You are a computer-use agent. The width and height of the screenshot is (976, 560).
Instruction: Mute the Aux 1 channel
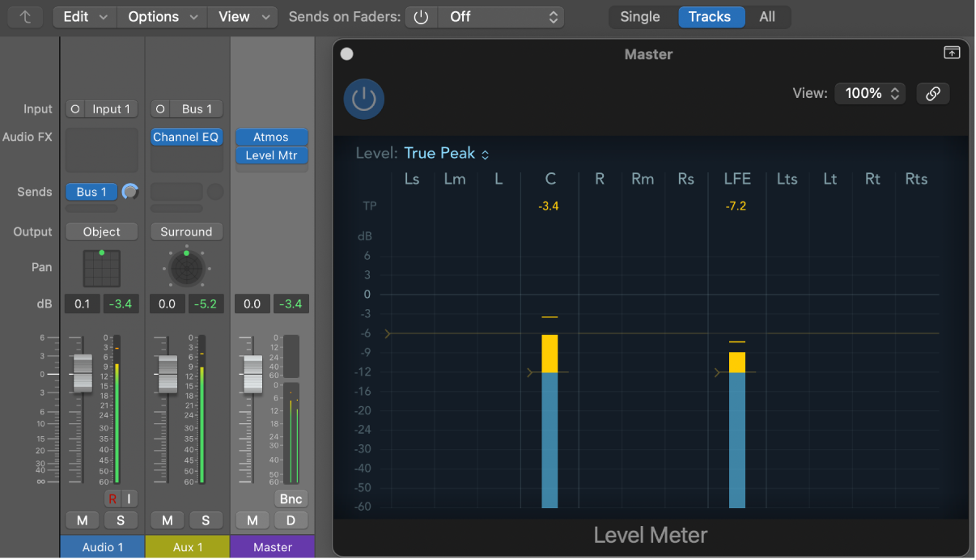[x=168, y=520]
